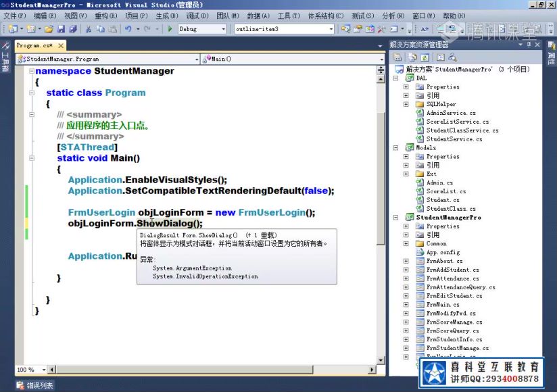
Task: Collapse the StudentManagerPro project node
Action: tap(395, 218)
